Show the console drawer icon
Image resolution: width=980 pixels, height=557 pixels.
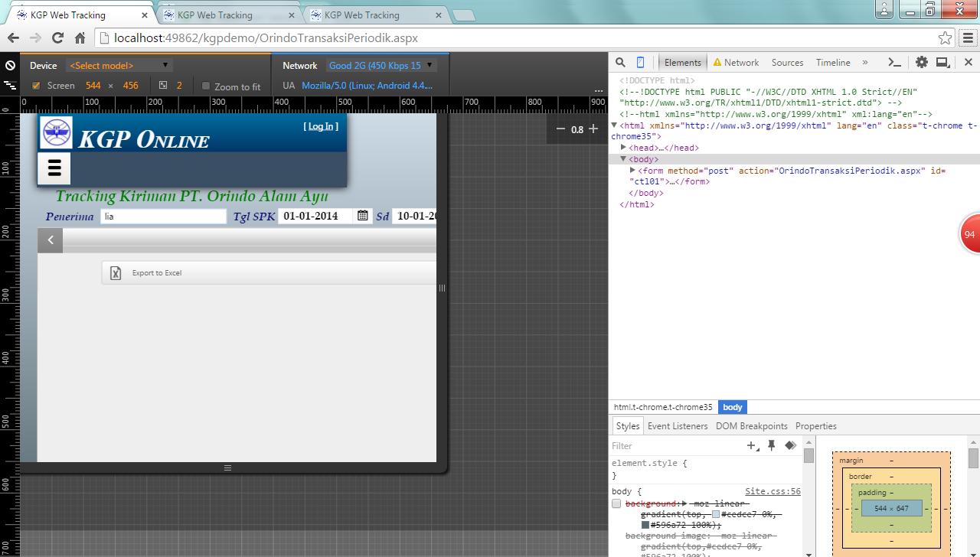[893, 63]
